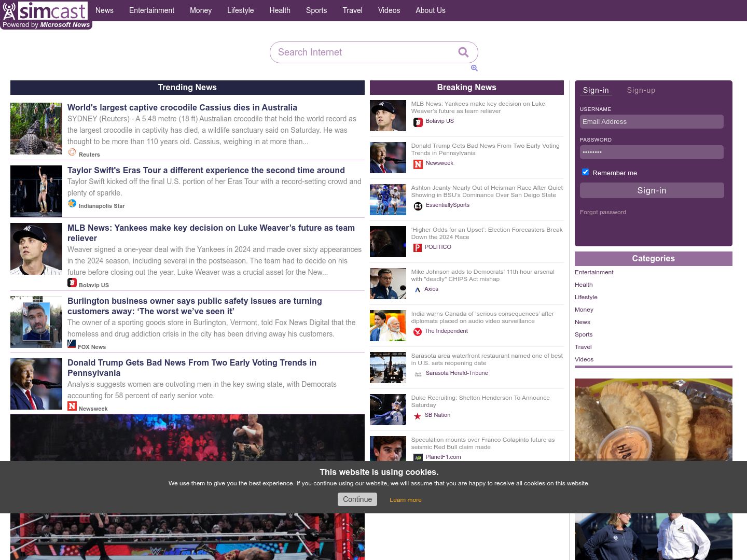Open Mike Johnson CHIPS Act story
Viewport: 747px width, 560px height.
pos(483,275)
